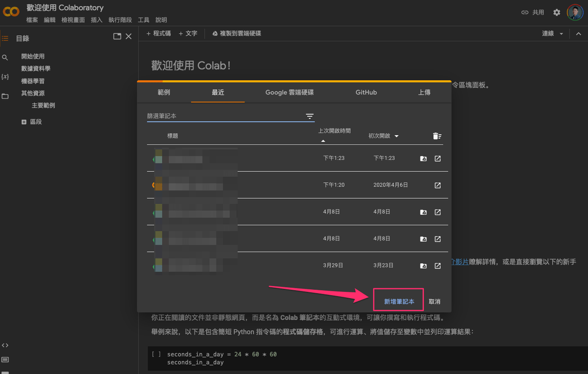This screenshot has width=588, height=374.
Task: Open the 執行階段 menu
Action: (120, 20)
